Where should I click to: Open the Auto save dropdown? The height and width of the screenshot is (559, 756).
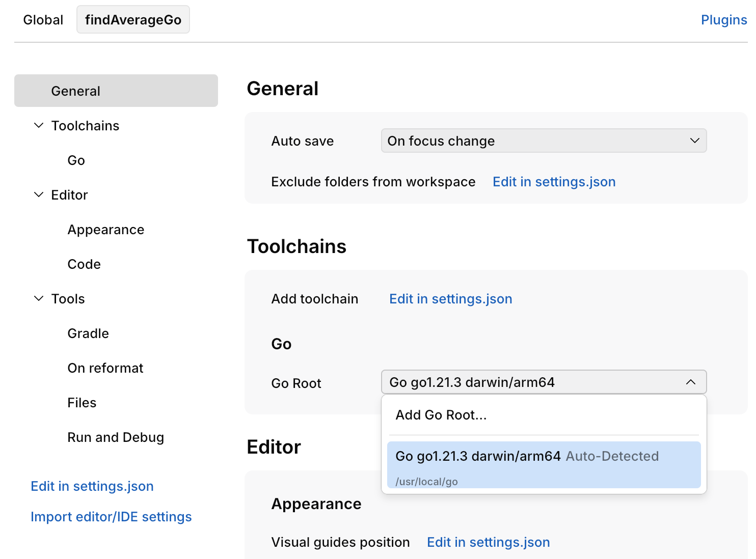(543, 141)
